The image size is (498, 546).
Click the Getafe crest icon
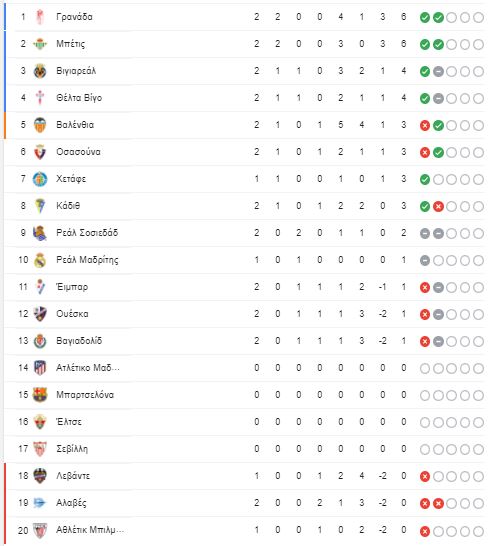(40, 179)
